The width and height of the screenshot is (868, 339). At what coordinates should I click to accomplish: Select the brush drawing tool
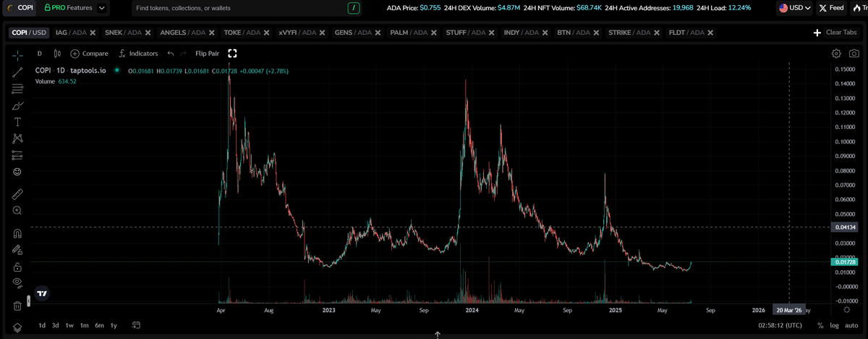click(x=17, y=106)
